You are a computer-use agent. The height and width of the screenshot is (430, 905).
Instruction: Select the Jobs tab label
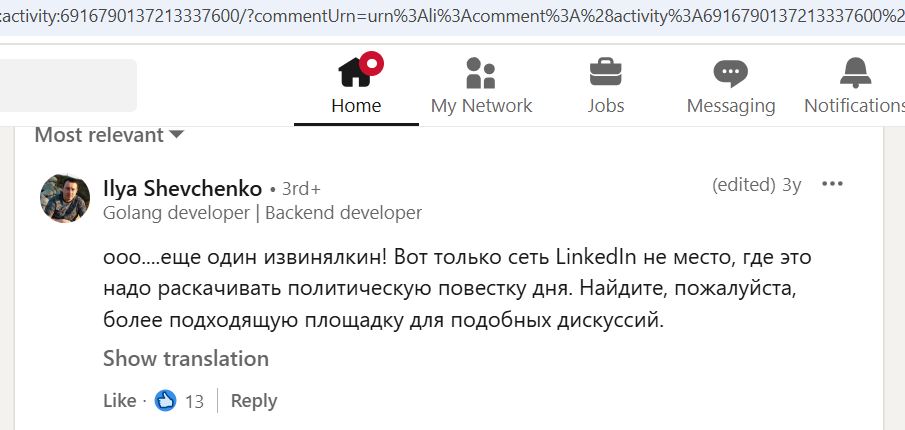606,106
